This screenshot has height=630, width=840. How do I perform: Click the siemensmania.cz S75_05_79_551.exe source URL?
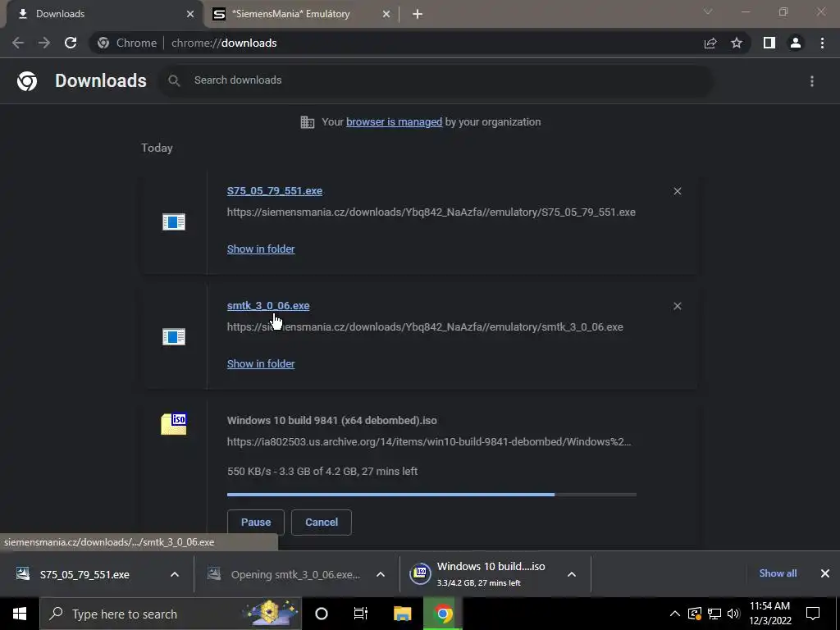pos(431,212)
